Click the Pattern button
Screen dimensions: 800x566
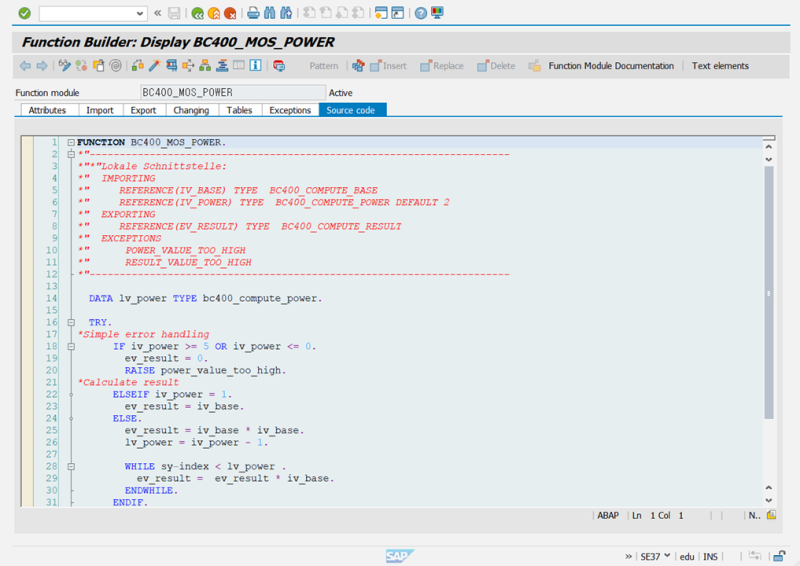[323, 66]
